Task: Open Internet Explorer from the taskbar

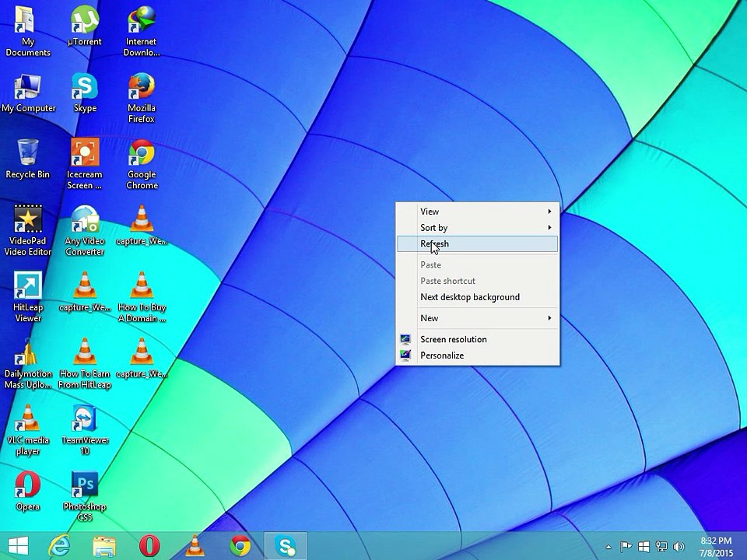Action: (60, 546)
